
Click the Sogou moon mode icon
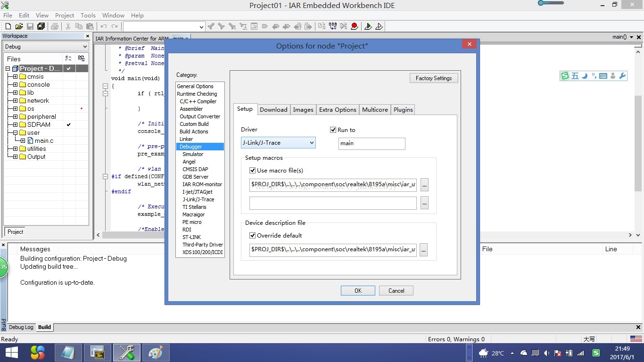(585, 76)
